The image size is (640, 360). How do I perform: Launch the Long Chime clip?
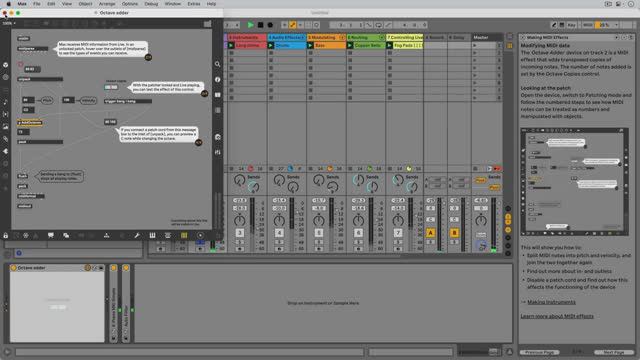(231, 45)
